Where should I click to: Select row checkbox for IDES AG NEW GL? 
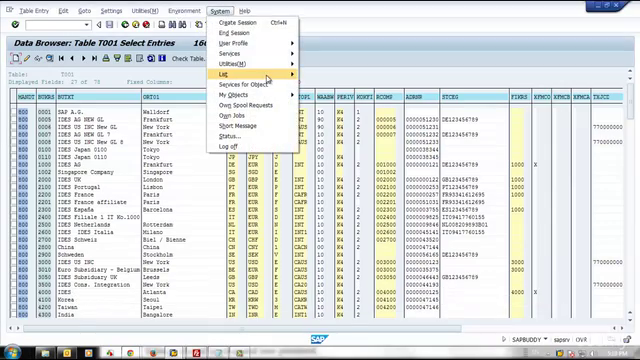(13, 120)
